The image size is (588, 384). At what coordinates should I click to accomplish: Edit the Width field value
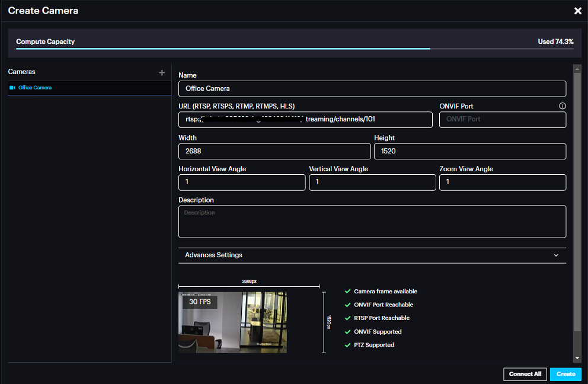(x=274, y=151)
